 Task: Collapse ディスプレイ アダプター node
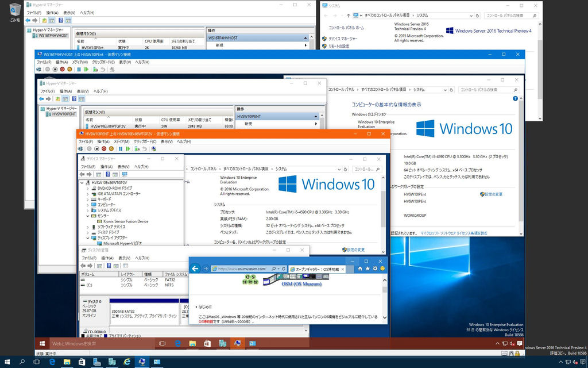88,237
